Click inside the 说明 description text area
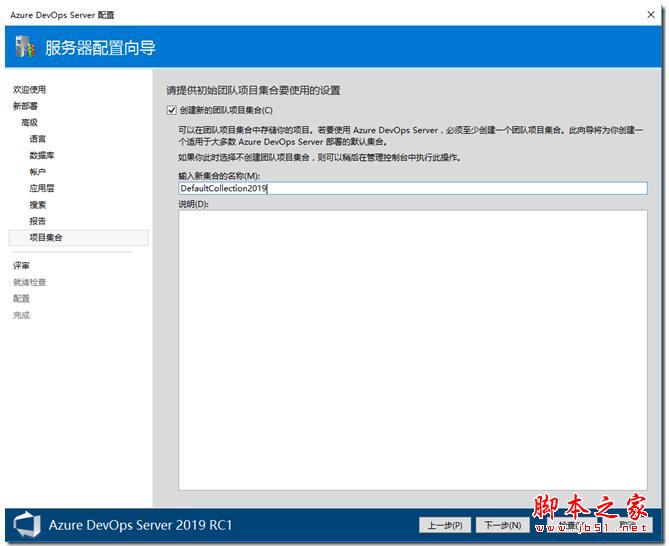The image size is (669, 546). click(413, 350)
